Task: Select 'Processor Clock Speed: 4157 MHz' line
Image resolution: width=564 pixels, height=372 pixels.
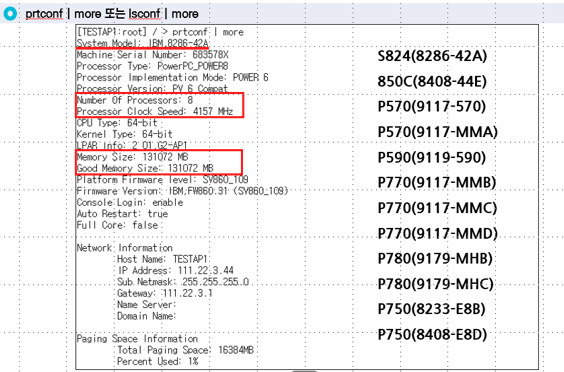Action: click(155, 111)
